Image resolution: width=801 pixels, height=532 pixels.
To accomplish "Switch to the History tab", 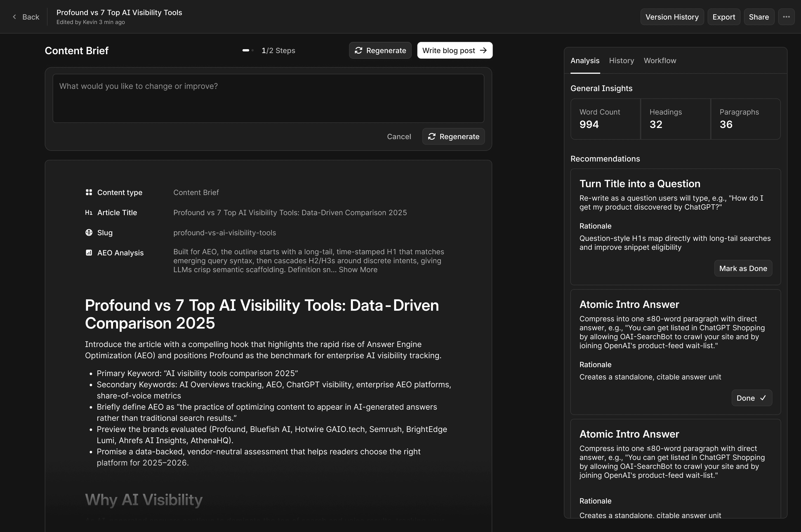I will [621, 61].
